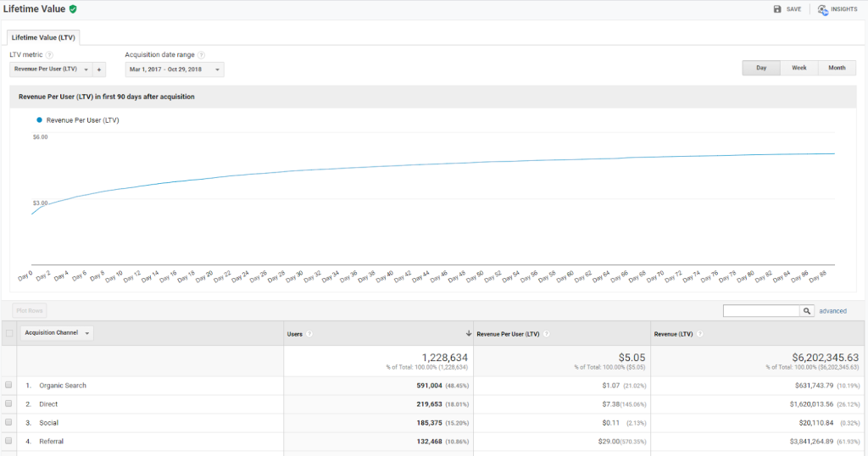Tick the Referral row checkbox

(8, 441)
